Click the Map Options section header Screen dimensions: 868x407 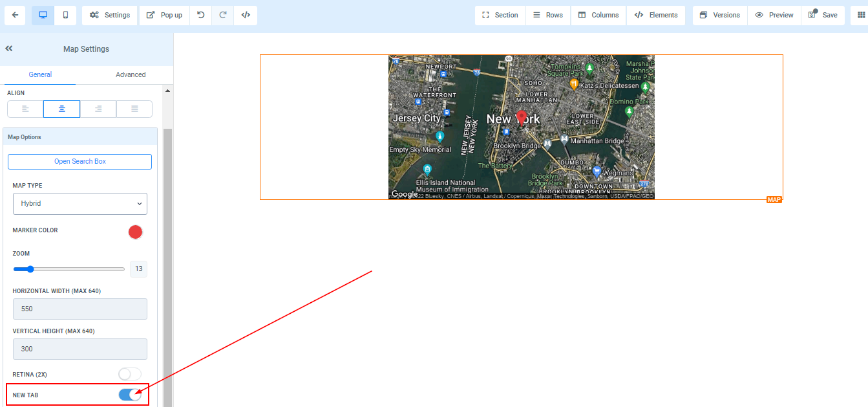(x=80, y=137)
